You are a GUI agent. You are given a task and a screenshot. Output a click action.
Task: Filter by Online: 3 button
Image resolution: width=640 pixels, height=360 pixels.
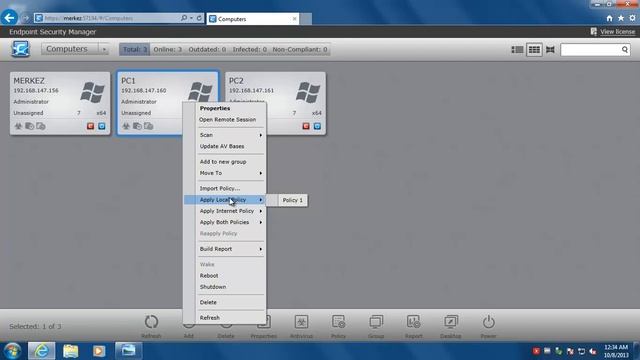point(167,49)
